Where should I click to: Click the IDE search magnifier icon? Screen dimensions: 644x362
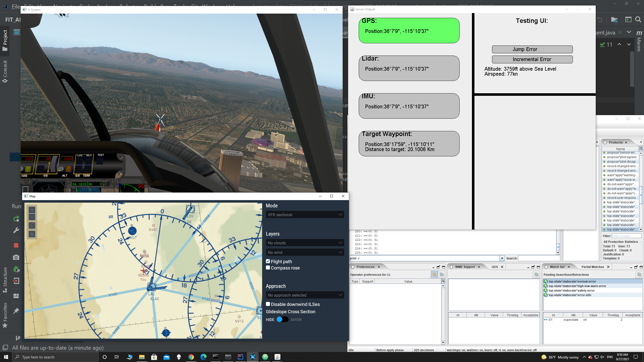coord(638,20)
